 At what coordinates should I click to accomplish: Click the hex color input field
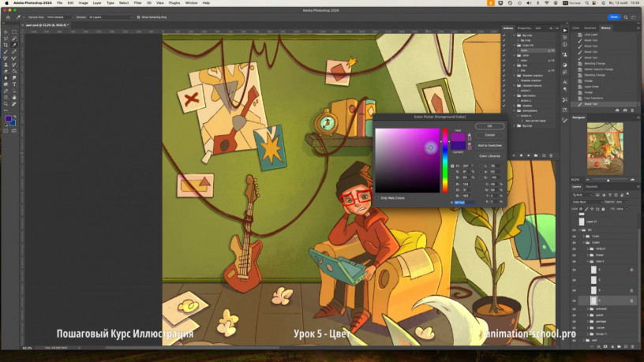pyautogui.click(x=462, y=202)
